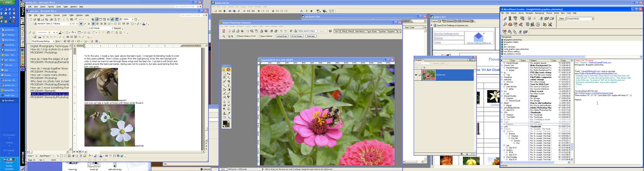Click New Blank Document icon in Word toolbar
This screenshot has height=171, width=644.
pos(31,19)
